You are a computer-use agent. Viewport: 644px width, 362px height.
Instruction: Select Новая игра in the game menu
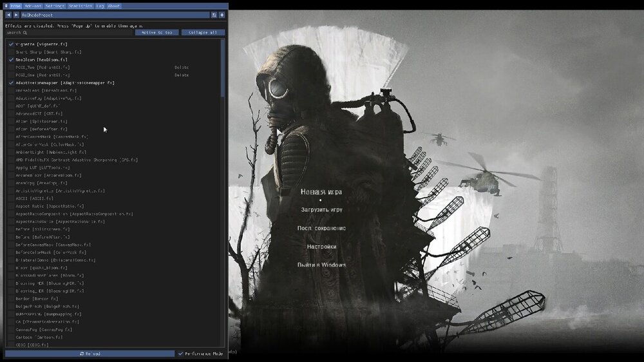pyautogui.click(x=321, y=192)
